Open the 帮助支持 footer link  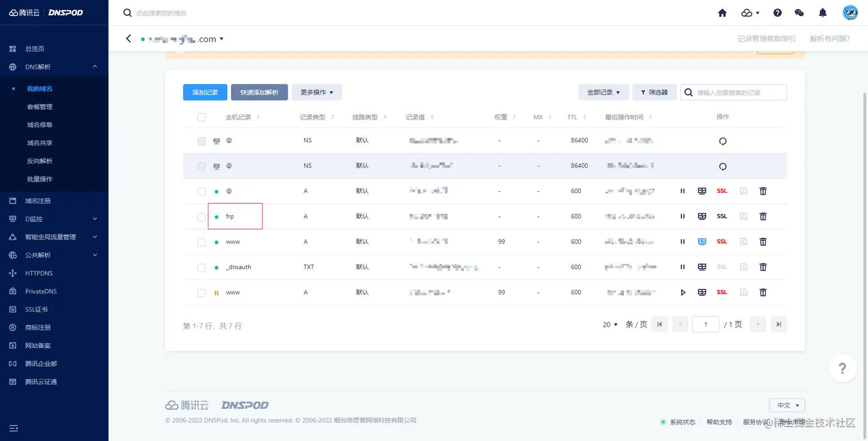(719, 422)
